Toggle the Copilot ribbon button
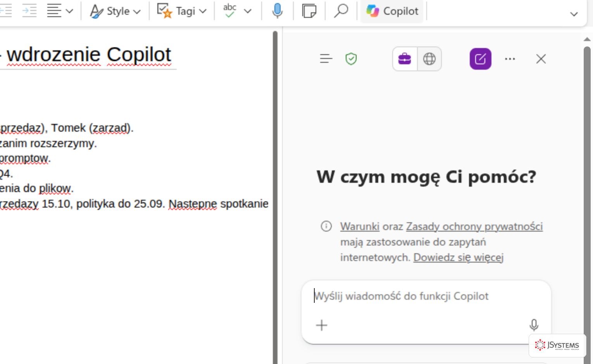Viewport: 593px width, 364px height. point(392,11)
